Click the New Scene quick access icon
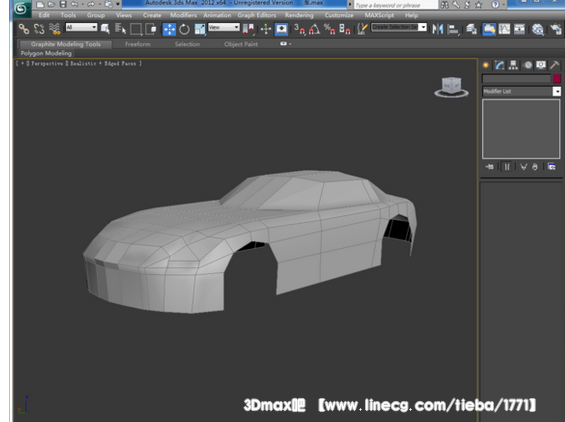The height and width of the screenshot is (422, 565). pyautogui.click(x=40, y=5)
